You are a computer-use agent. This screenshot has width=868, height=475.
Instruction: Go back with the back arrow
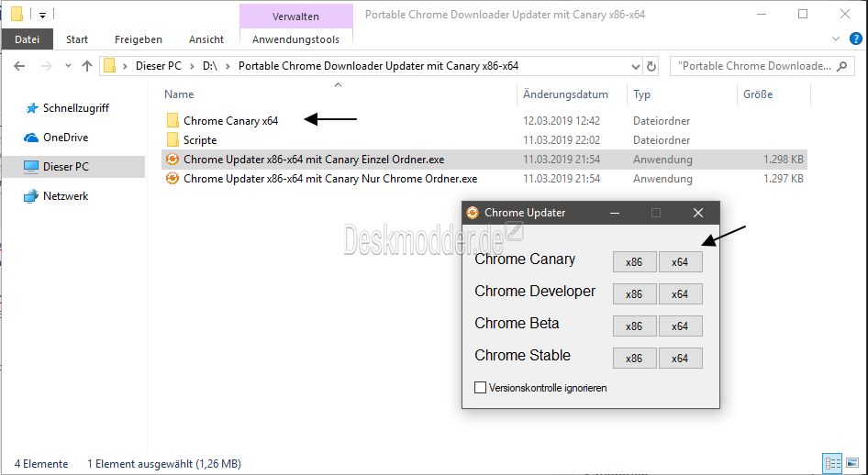pos(19,66)
